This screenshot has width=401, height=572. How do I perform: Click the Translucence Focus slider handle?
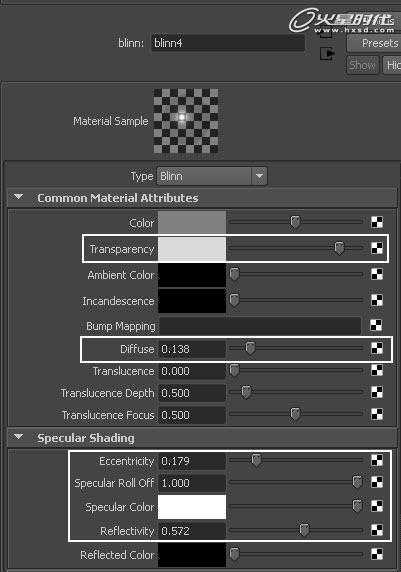click(x=295, y=414)
